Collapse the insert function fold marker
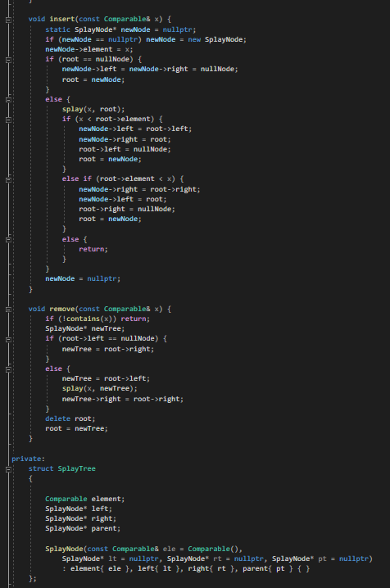 coord(8,20)
